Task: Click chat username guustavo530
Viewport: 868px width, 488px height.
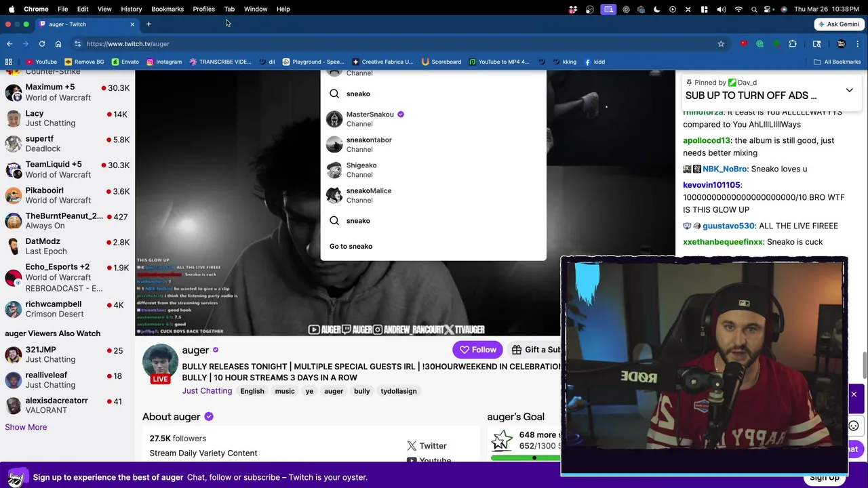Action: click(728, 226)
